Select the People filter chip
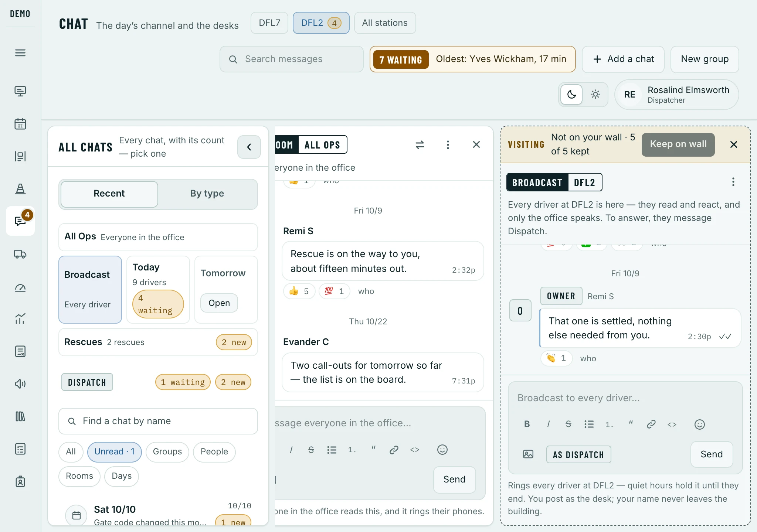Viewport: 757px width, 532px height. pos(214,452)
